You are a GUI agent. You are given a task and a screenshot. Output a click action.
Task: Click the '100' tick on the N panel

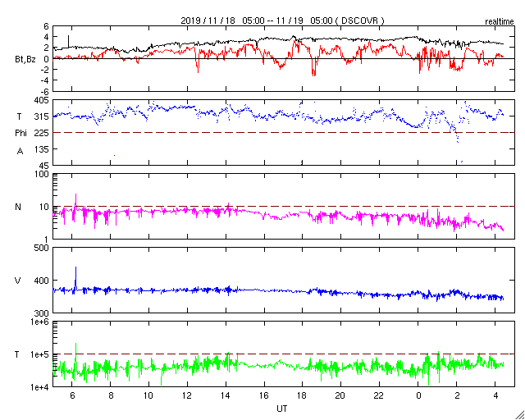[42, 175]
